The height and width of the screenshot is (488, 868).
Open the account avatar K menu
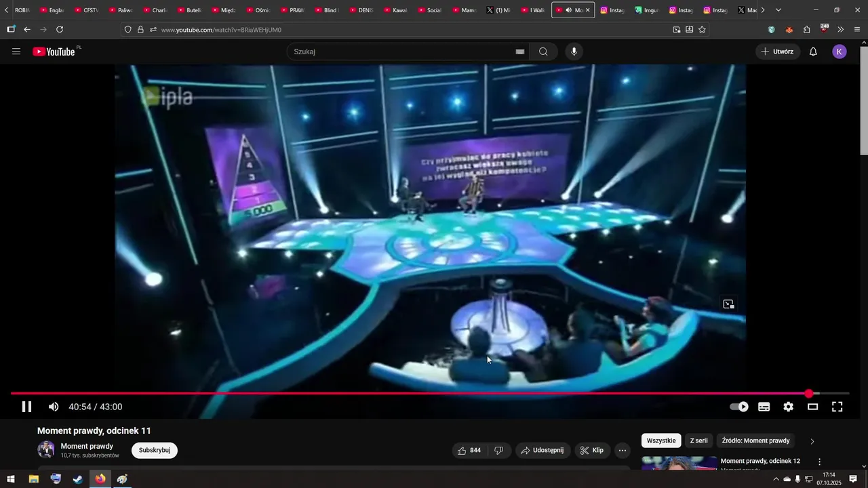tap(840, 52)
